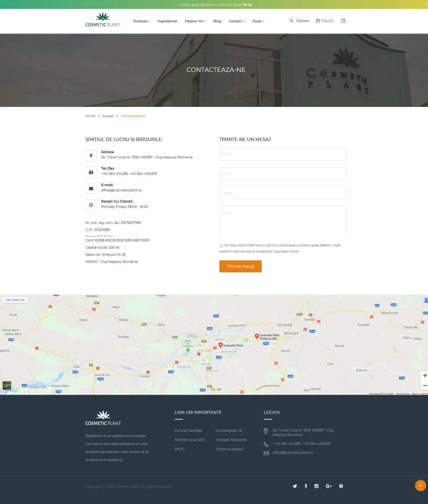Screen dimensions: 428x504
Task: Open the Puncte fidelitate footer link
Action: [x=188, y=430]
